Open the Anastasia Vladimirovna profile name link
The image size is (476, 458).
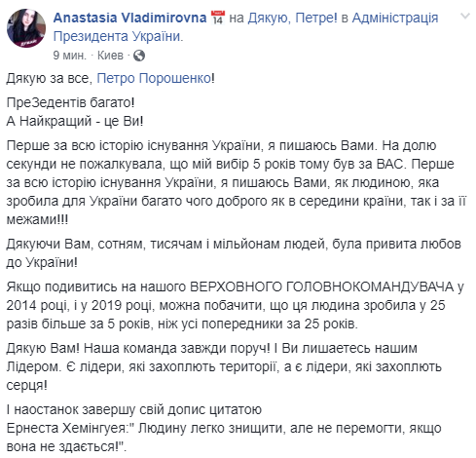129,18
